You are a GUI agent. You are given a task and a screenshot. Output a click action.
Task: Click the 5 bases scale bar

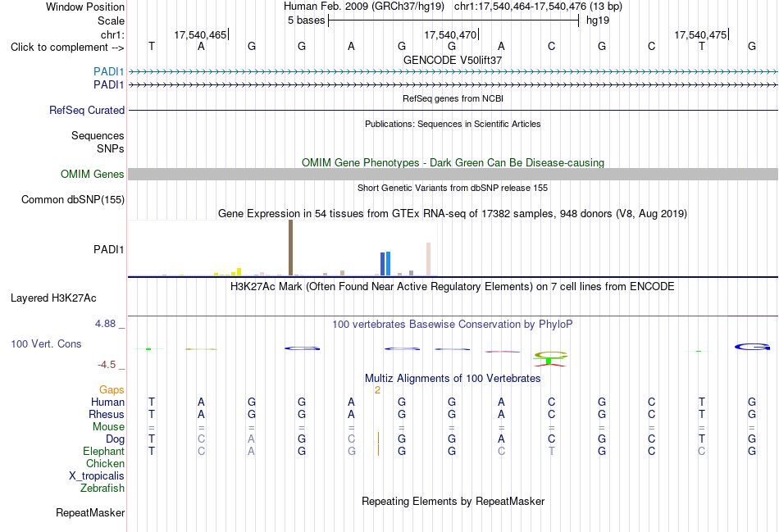click(453, 20)
